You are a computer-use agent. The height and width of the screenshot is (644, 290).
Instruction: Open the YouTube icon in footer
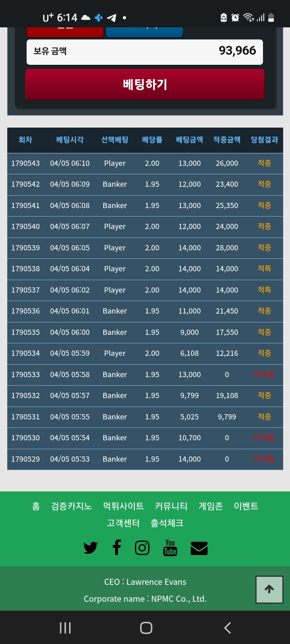pos(170,548)
